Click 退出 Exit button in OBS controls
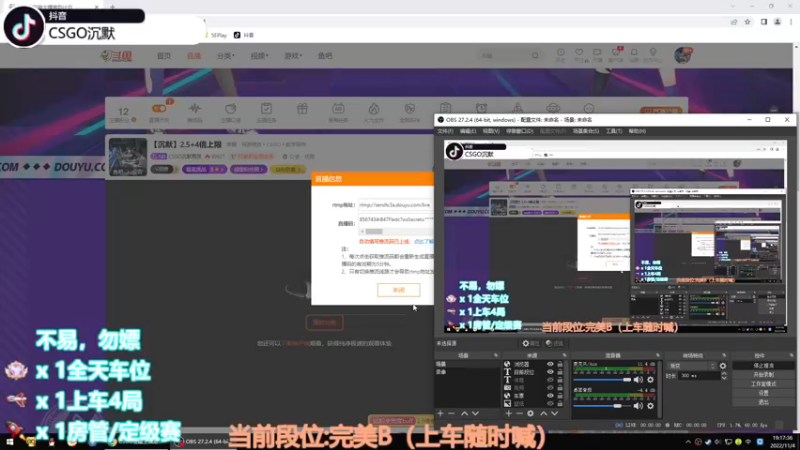 (763, 402)
